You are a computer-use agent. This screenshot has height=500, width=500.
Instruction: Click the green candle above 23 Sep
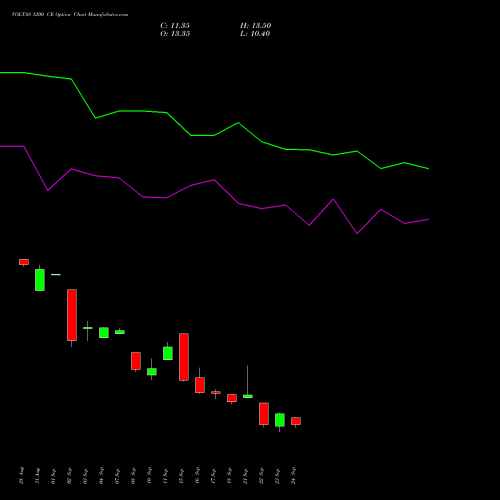coord(280,420)
